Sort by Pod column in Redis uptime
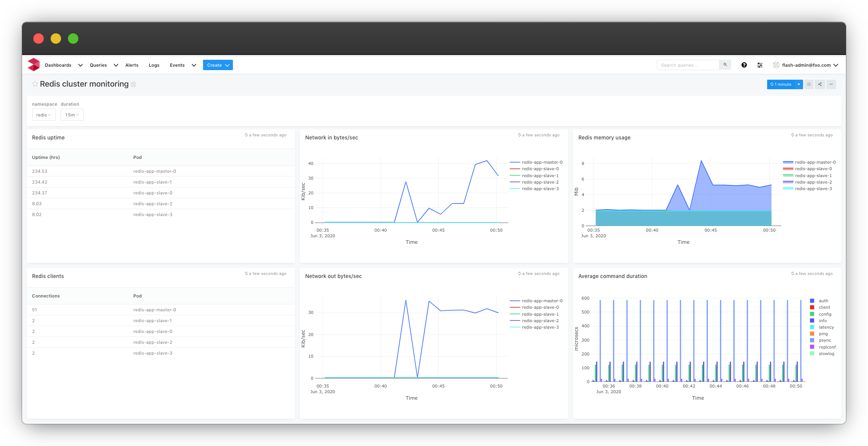This screenshot has height=446, width=868. tap(138, 158)
